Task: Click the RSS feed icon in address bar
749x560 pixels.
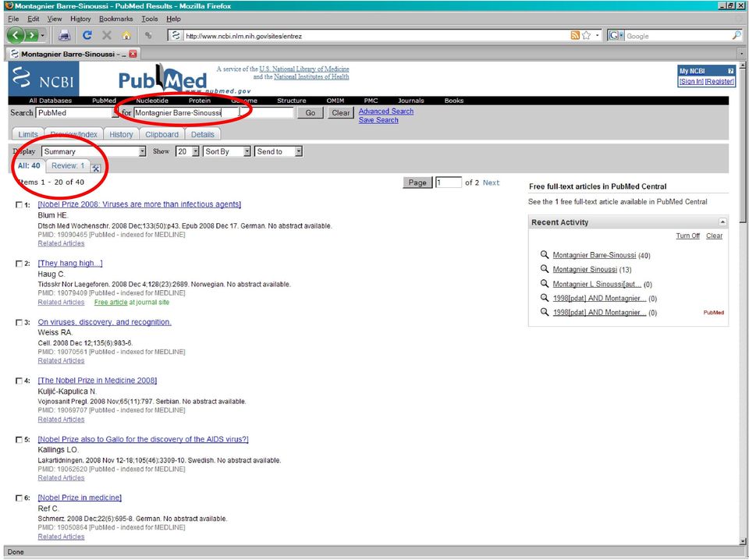Action: 575,35
